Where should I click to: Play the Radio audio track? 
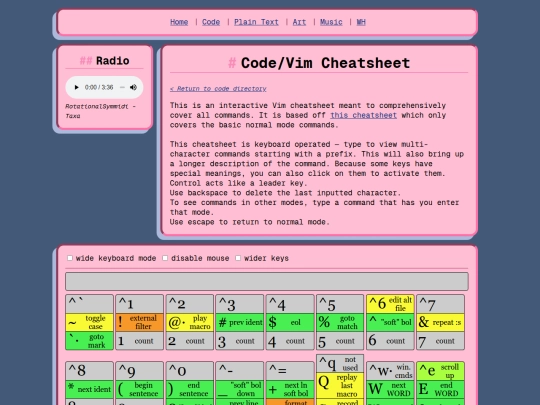pyautogui.click(x=76, y=87)
